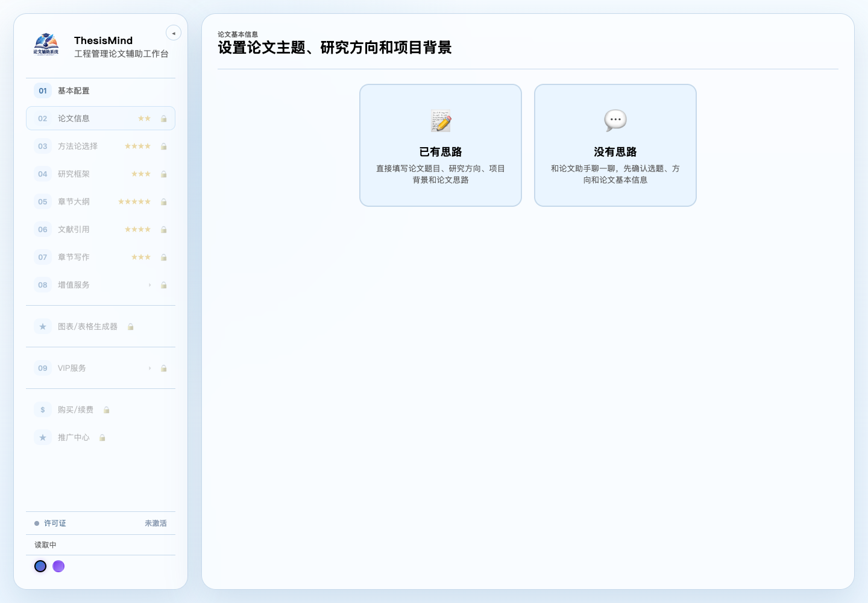Select the 06 文献引用 step

pos(101,229)
